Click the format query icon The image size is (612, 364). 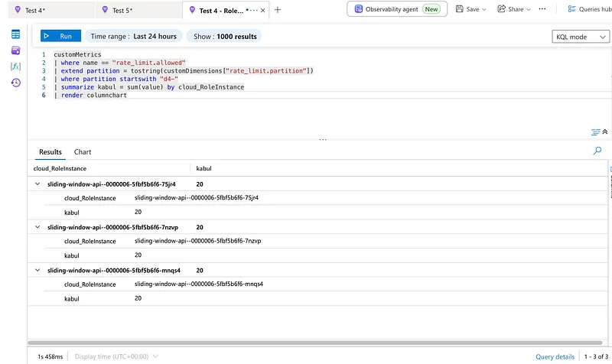coord(595,132)
